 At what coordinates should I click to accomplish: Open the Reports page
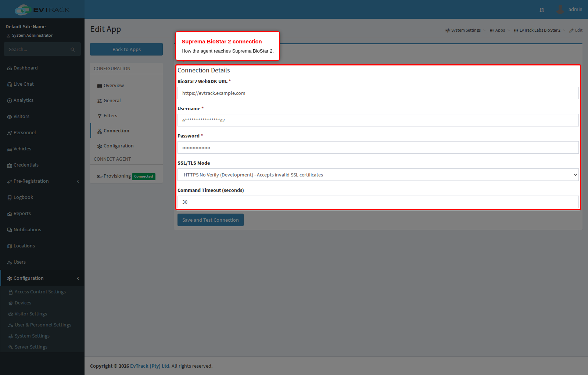tap(42, 214)
